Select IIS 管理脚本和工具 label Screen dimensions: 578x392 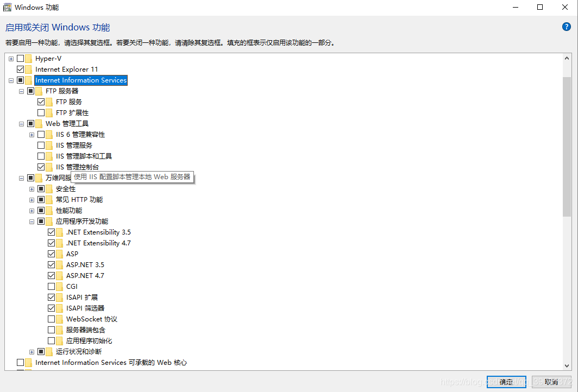coord(84,156)
